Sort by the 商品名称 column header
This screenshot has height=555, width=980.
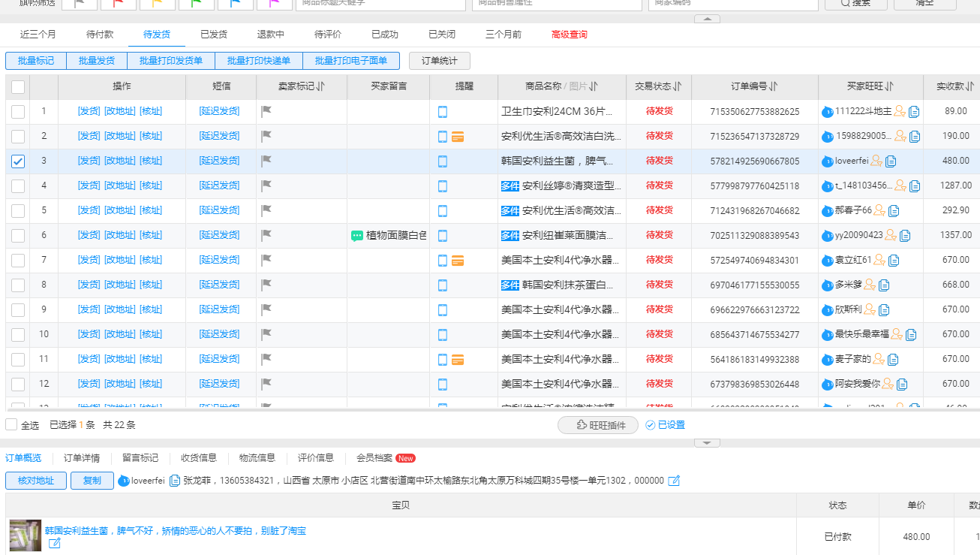(561, 86)
